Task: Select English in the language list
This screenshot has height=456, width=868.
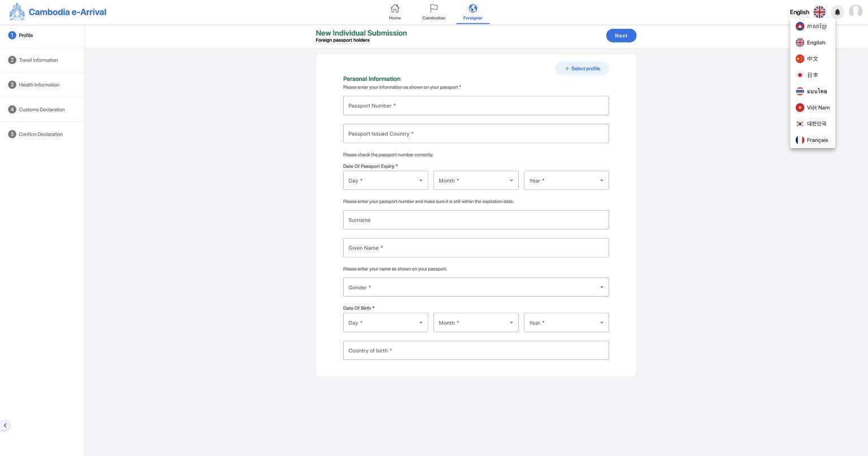Action: point(812,42)
